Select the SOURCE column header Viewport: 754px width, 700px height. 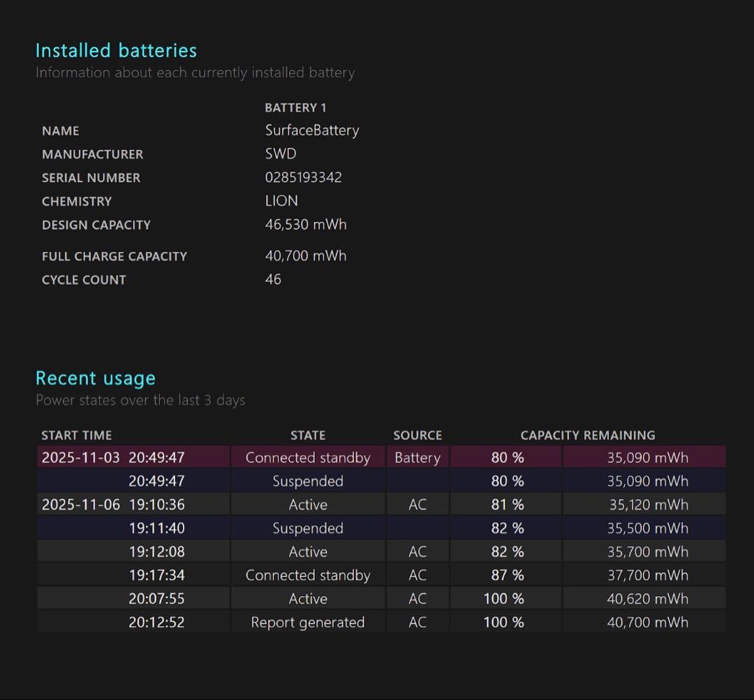[x=417, y=435]
